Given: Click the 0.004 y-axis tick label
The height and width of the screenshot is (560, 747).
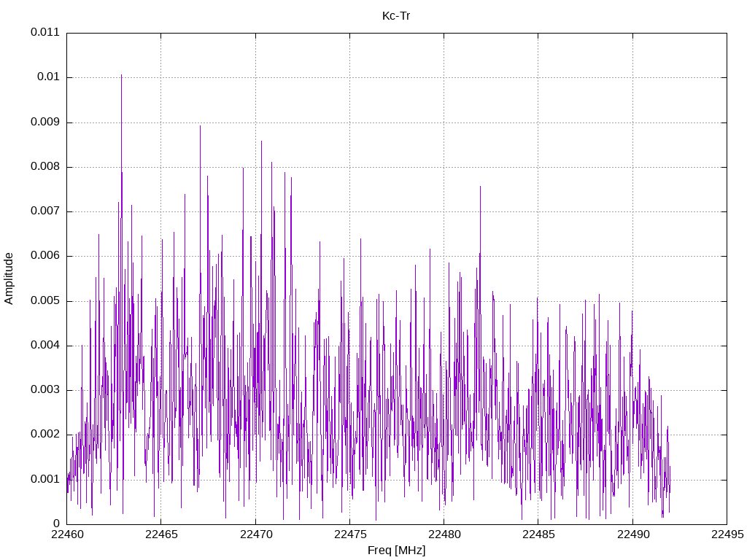Looking at the screenshot, I should point(45,345).
